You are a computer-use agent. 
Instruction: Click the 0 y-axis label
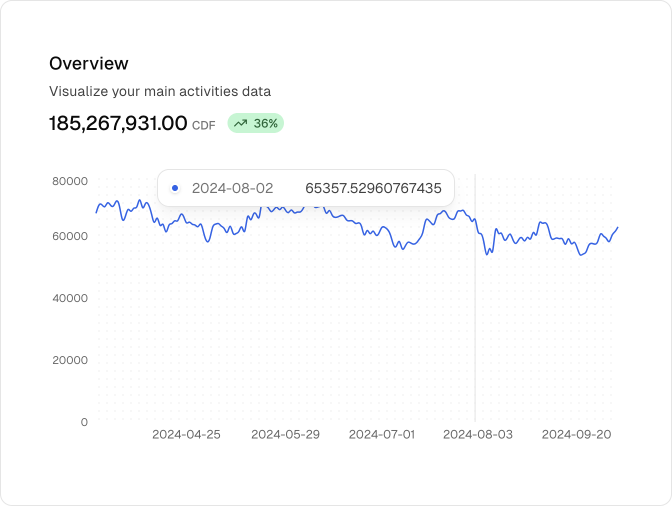tap(84, 422)
